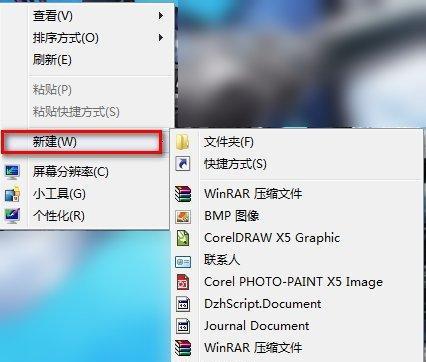Click the yellow folder icon for 文件夹(F)
The image size is (426, 362).
(x=183, y=142)
